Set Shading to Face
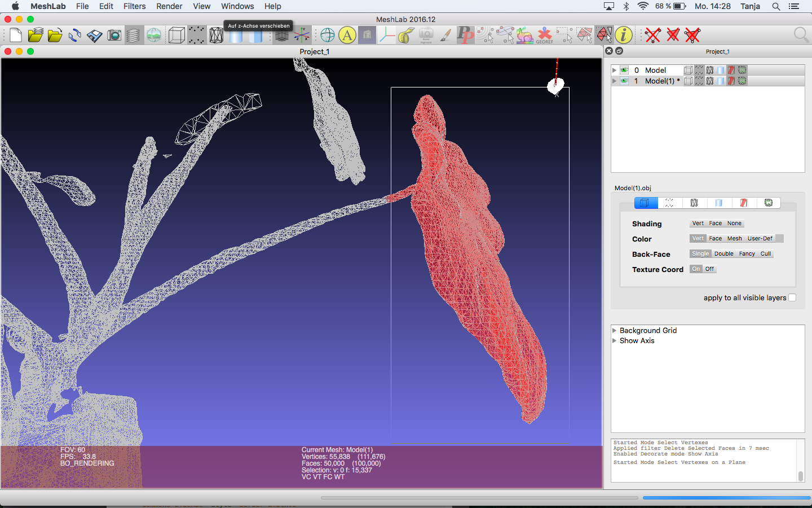Image resolution: width=812 pixels, height=508 pixels. click(x=715, y=224)
